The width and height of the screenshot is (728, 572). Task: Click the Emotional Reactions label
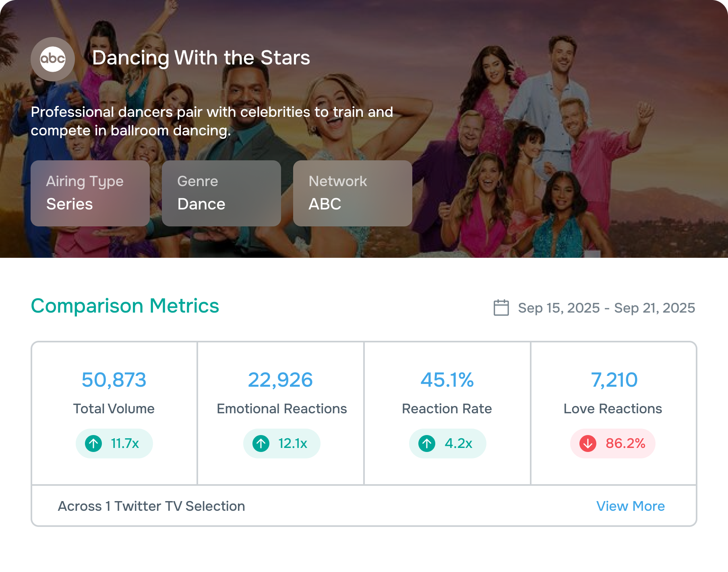click(x=282, y=408)
